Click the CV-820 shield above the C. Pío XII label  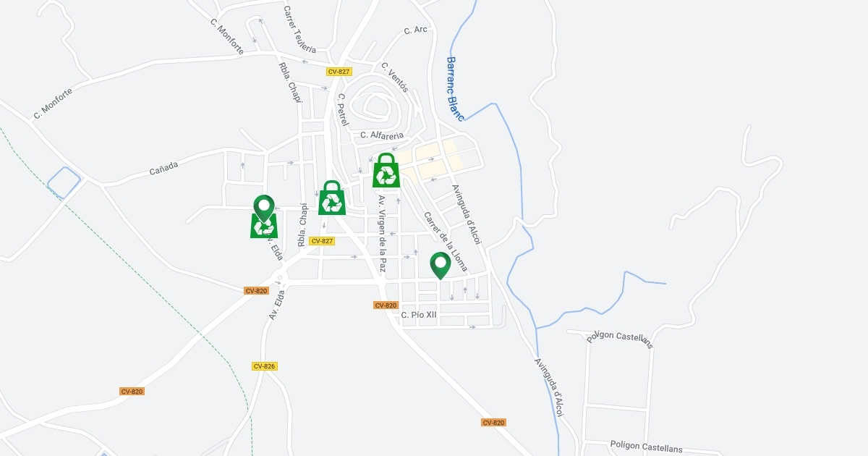(386, 305)
